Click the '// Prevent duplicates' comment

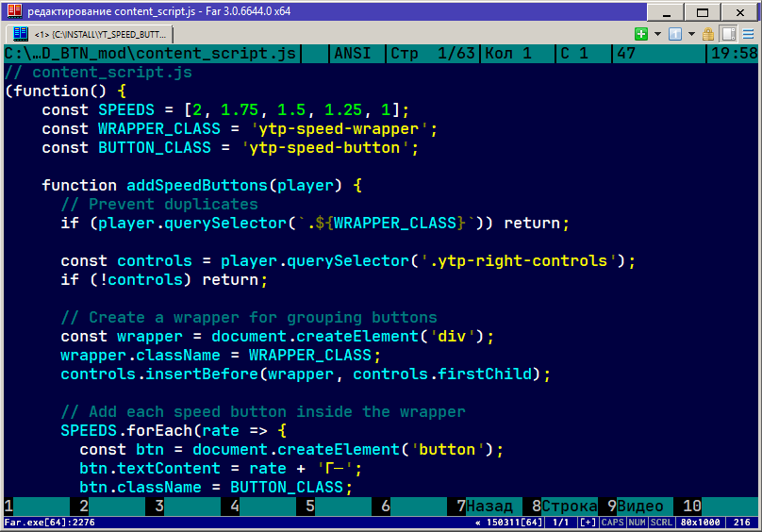coord(159,205)
